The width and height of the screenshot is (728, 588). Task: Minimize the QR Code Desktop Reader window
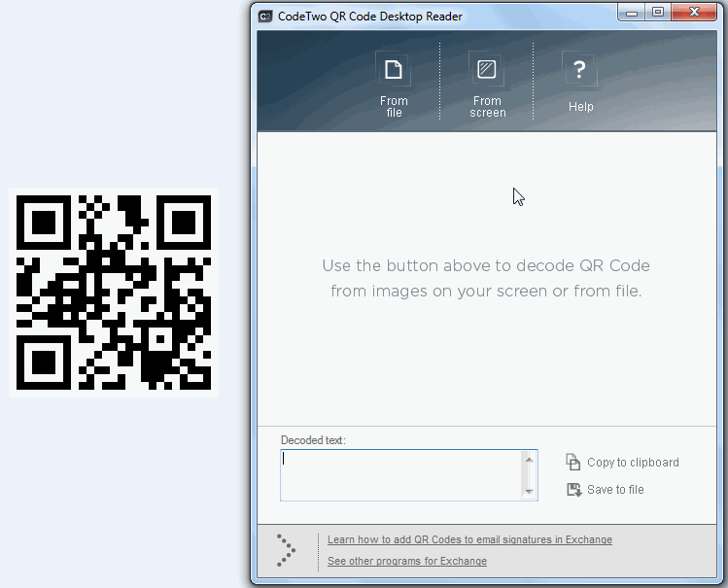click(632, 13)
